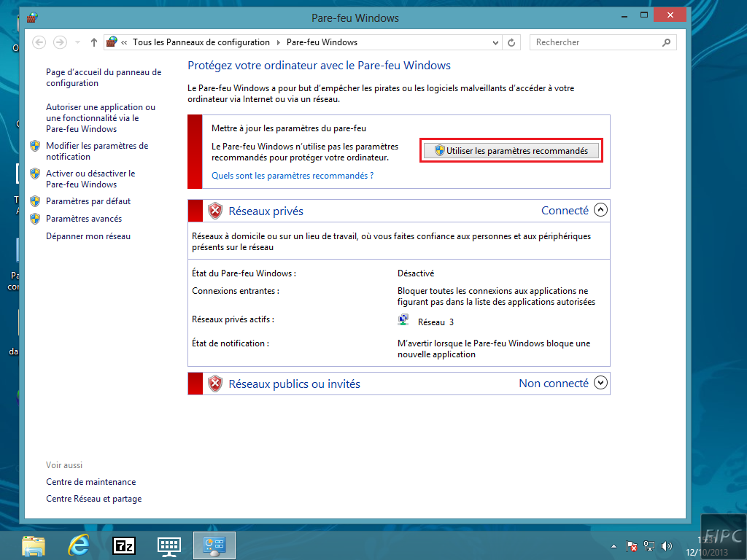Open 'Quels sont les paramètres recommandés ?' link
The image size is (747, 560).
point(292,176)
